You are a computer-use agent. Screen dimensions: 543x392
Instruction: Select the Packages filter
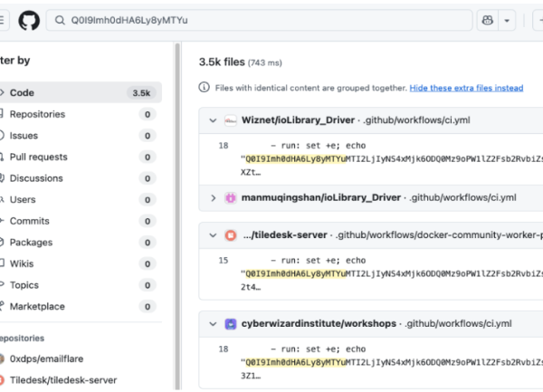[x=79, y=243]
